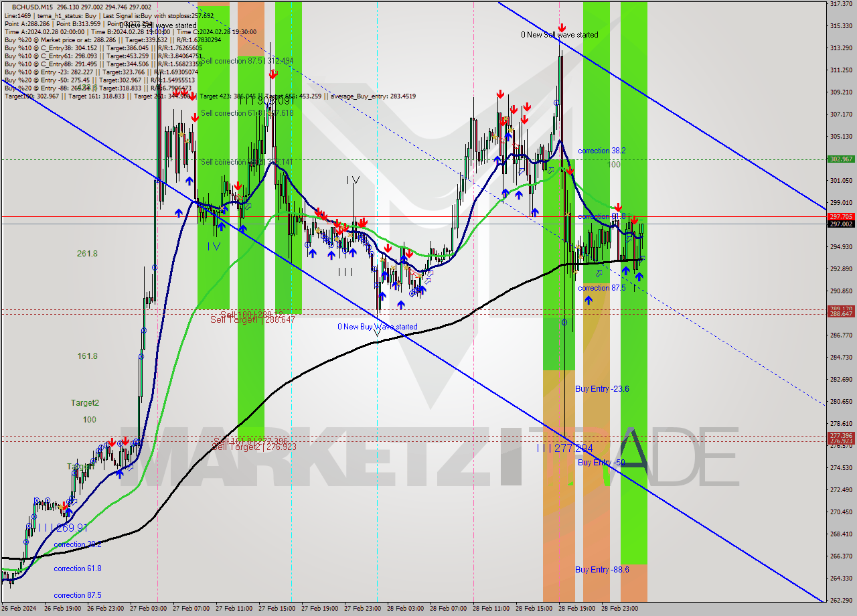
Task: Click the '261.8' Fibonacci level label
Action: pos(88,254)
